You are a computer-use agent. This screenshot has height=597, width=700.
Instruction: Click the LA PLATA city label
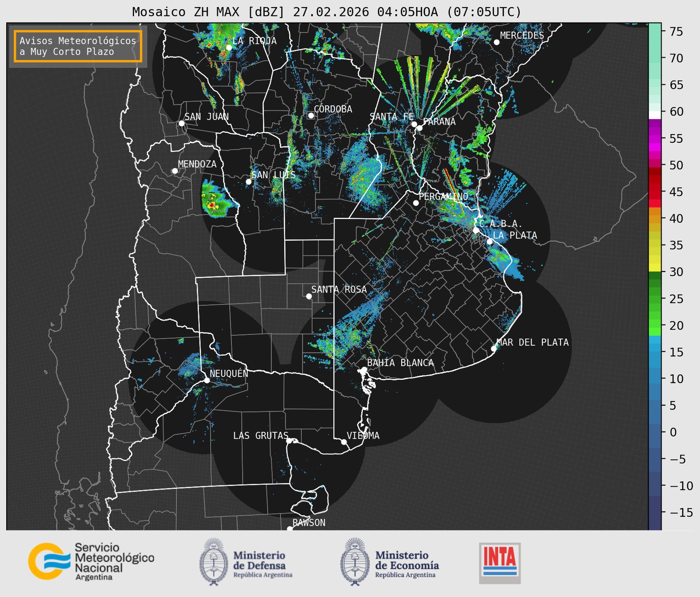(515, 235)
